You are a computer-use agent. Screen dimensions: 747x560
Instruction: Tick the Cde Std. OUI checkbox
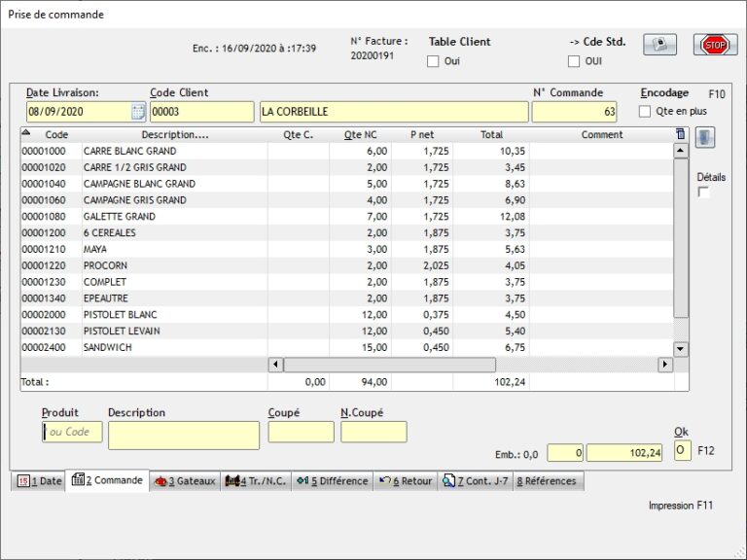(x=574, y=62)
